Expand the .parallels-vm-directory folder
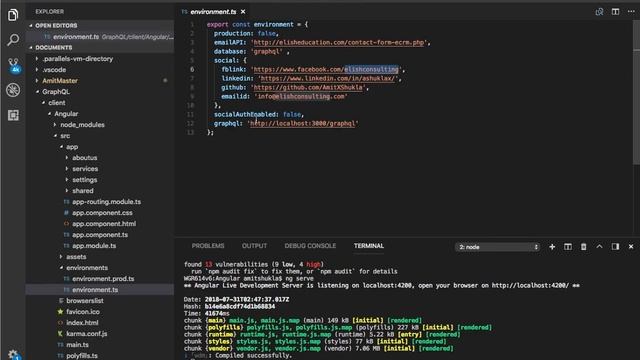This screenshot has width=640, height=360. pos(78,59)
